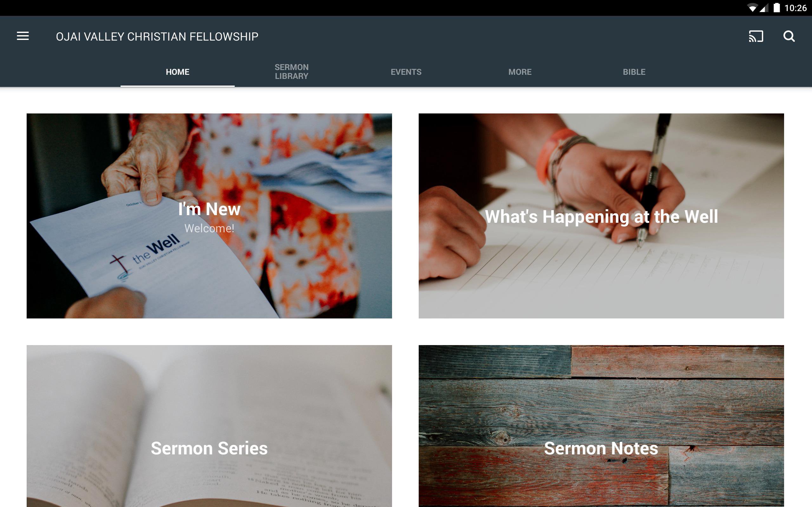
Task: Switch to the Events tab
Action: click(x=406, y=72)
